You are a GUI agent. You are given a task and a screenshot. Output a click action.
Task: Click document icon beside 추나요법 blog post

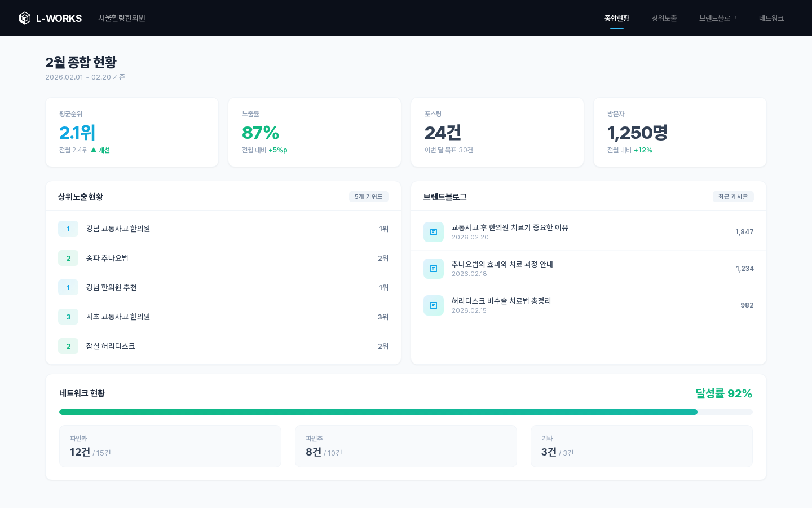434,268
